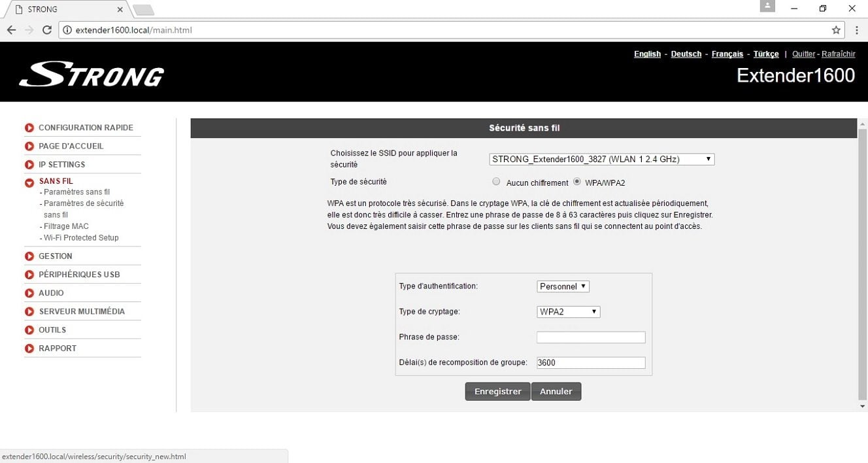Click the Sécurité sans fil header
Screen dimensions: 868x463
click(524, 128)
